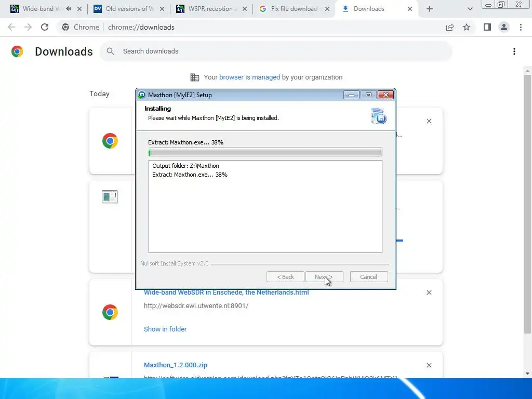Click Chrome file icon of first download
The height and width of the screenshot is (399, 532).
(110, 141)
